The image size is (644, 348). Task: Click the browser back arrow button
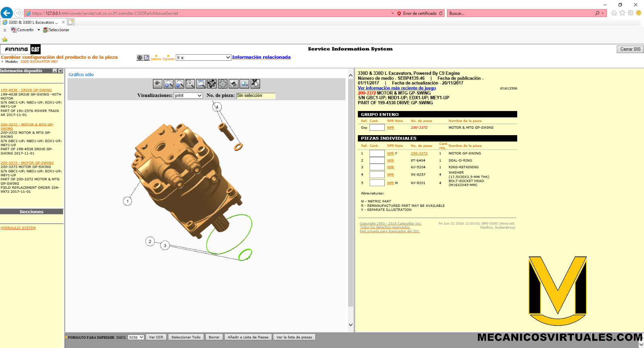coord(7,13)
